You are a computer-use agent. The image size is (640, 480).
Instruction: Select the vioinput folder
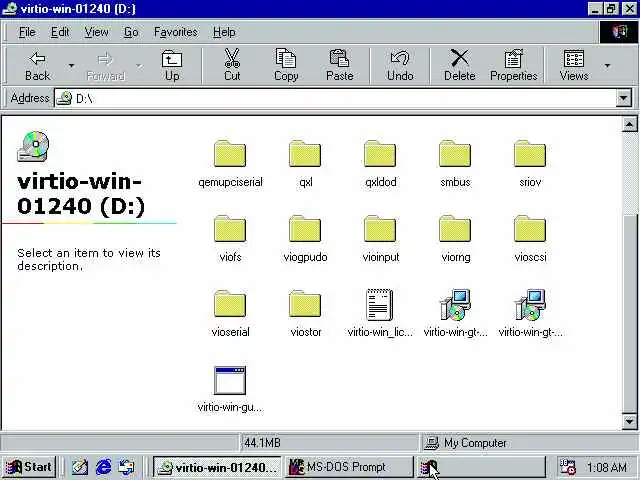pos(380,239)
